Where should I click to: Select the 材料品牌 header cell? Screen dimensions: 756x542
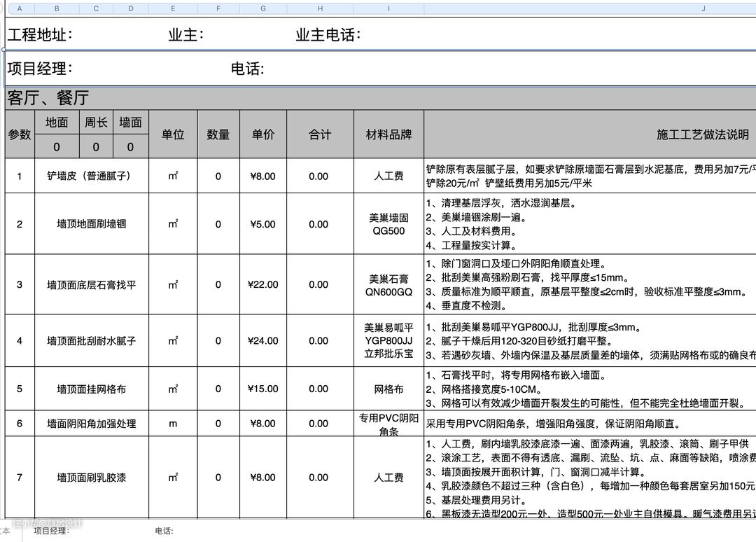click(x=388, y=134)
